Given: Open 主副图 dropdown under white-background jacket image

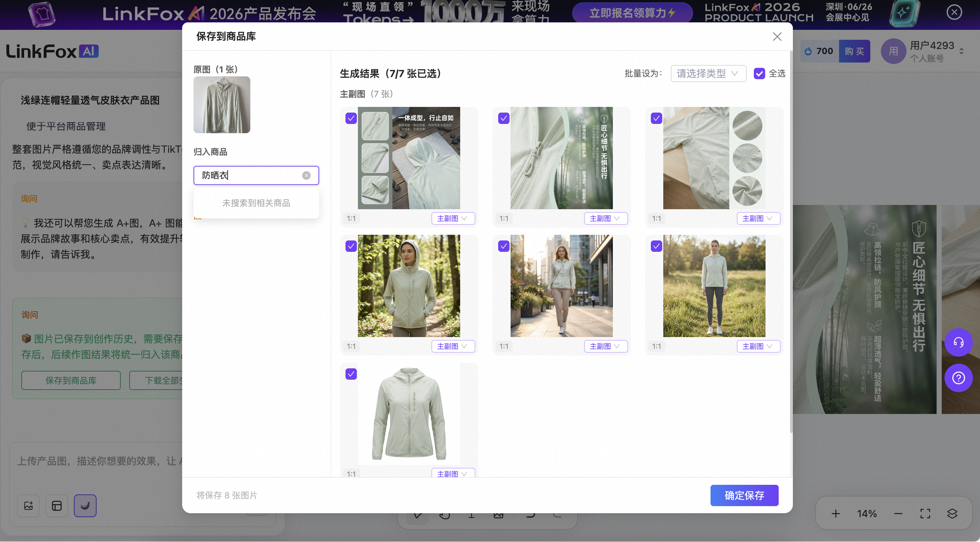Looking at the screenshot, I should [x=453, y=473].
